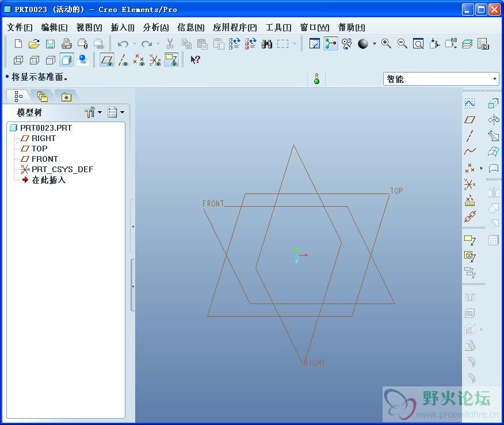Open the 分析(A) menu

tap(156, 27)
